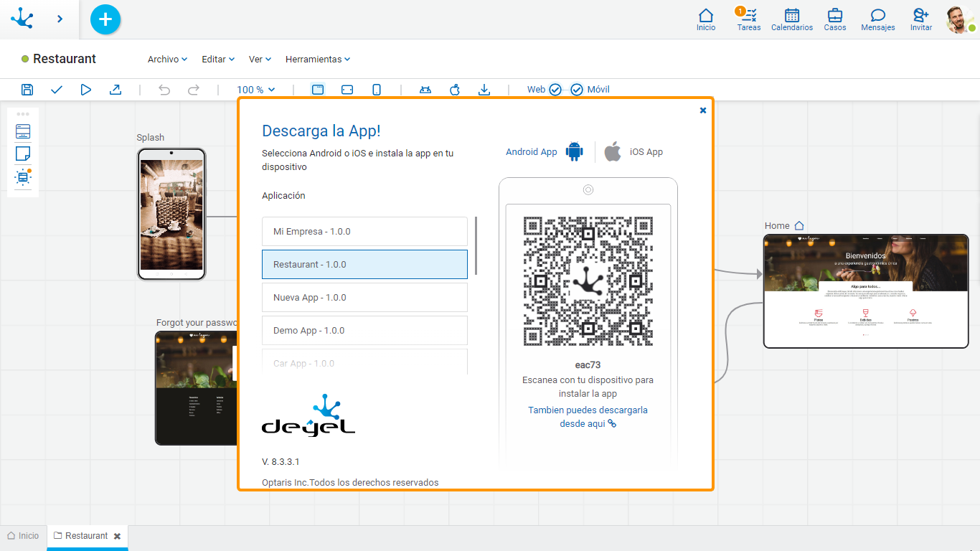The height and width of the screenshot is (551, 980).
Task: Click the component icon with orange dot
Action: pyautogui.click(x=23, y=176)
